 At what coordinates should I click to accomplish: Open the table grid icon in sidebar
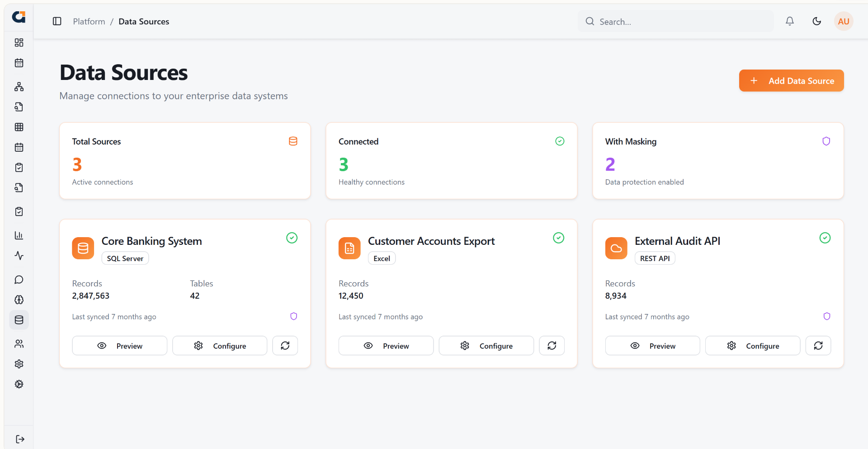[x=19, y=127]
